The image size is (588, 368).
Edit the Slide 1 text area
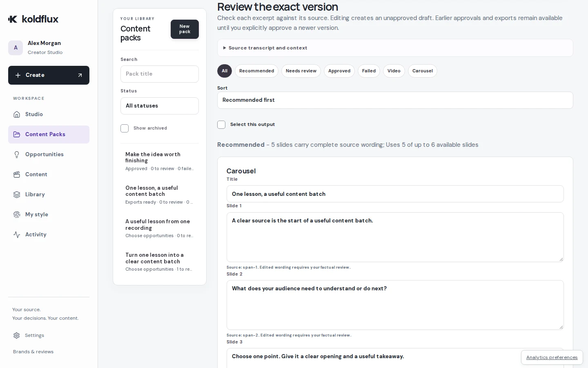point(395,237)
